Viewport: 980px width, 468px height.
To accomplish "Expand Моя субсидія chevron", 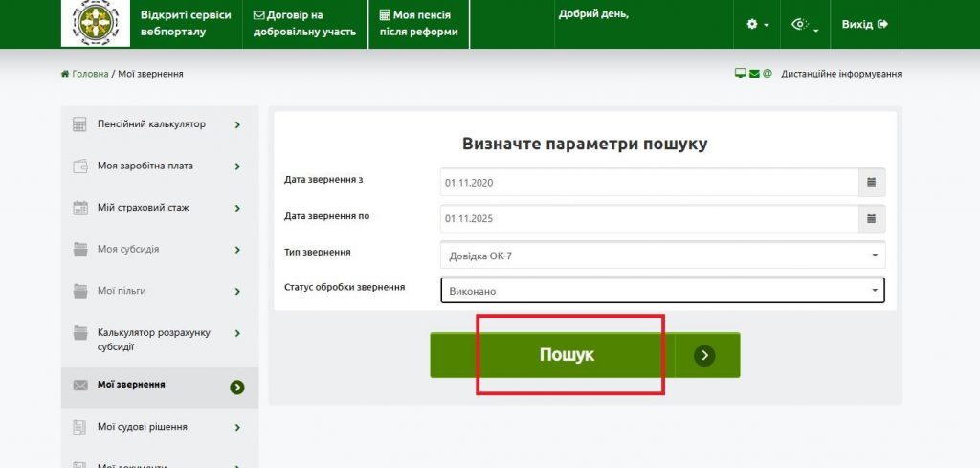I will tap(237, 250).
